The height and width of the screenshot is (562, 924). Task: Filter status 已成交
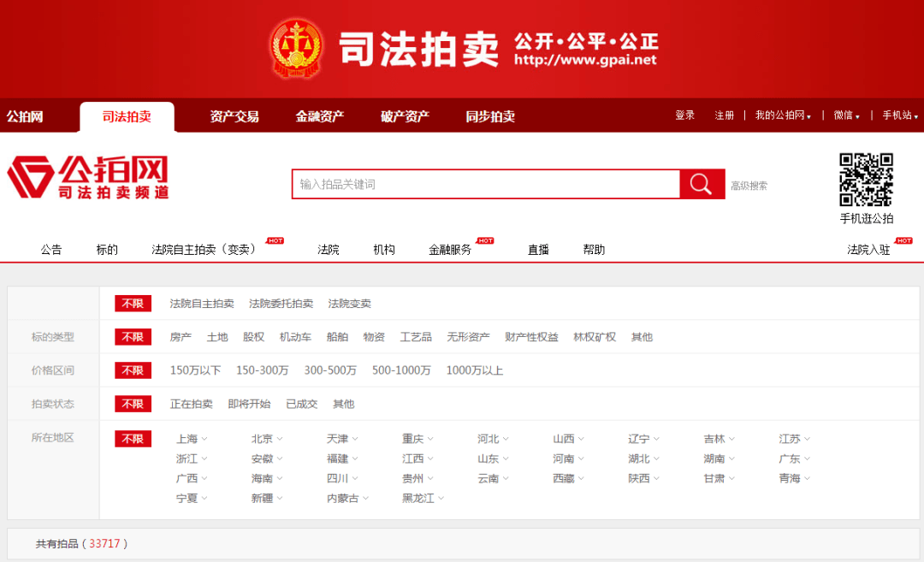point(301,404)
